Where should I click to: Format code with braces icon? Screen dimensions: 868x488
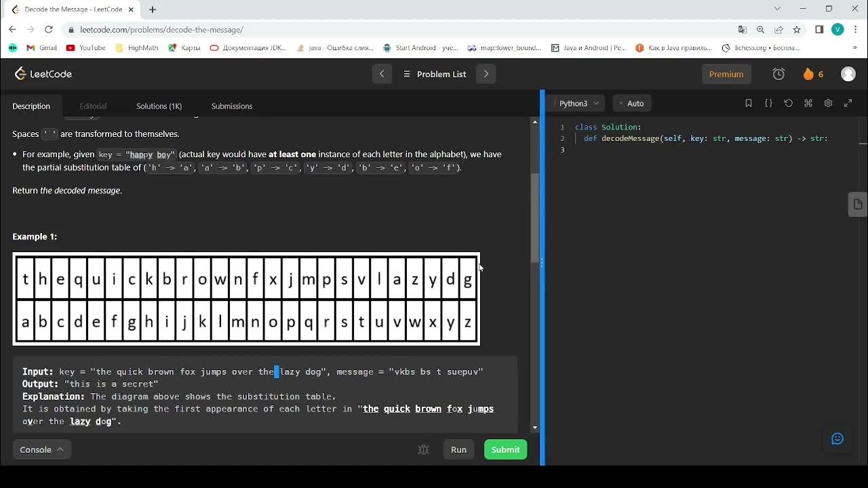point(768,103)
